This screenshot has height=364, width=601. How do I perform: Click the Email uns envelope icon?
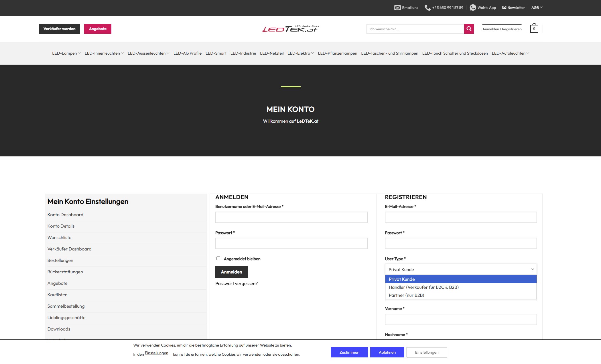[397, 8]
